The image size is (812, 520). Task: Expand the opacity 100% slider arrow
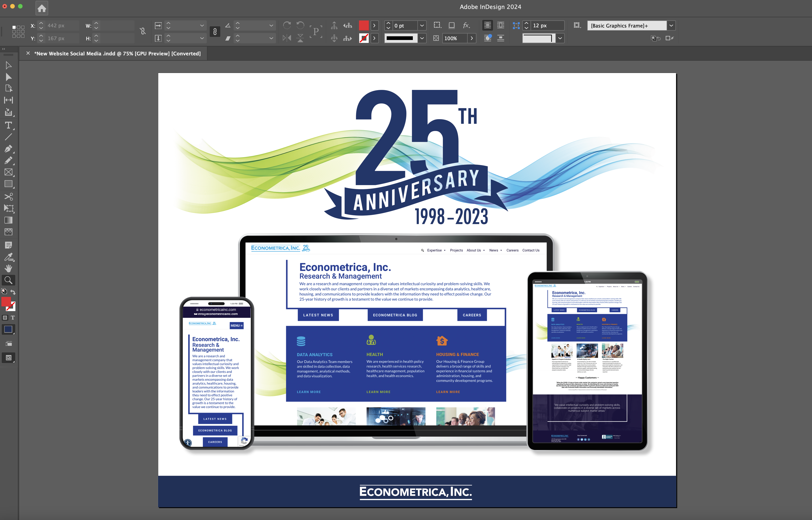(472, 38)
